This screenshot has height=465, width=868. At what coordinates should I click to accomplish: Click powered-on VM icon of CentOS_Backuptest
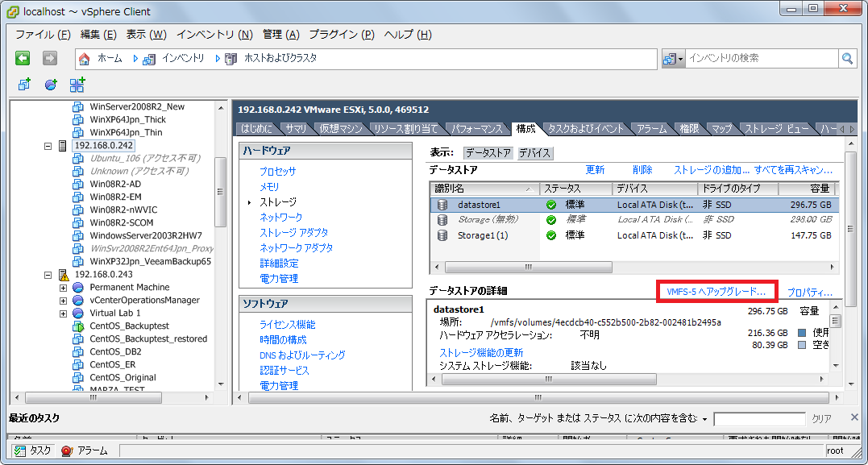click(78, 326)
